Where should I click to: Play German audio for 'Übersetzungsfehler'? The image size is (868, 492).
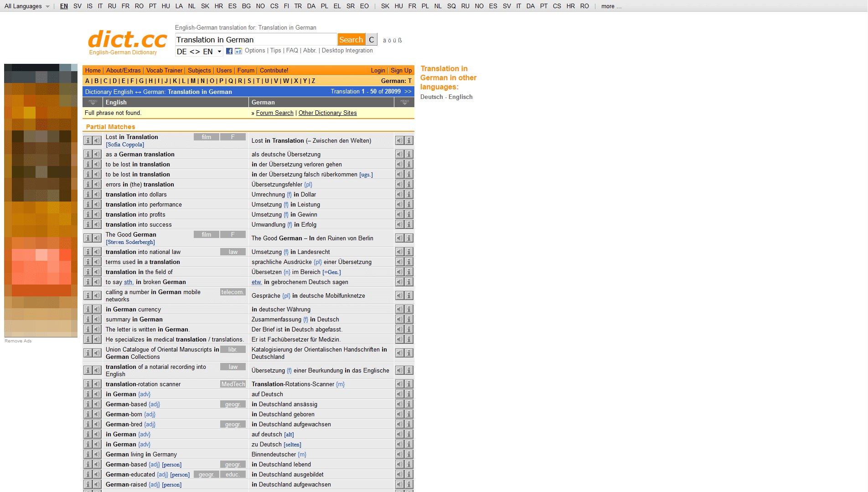point(399,184)
